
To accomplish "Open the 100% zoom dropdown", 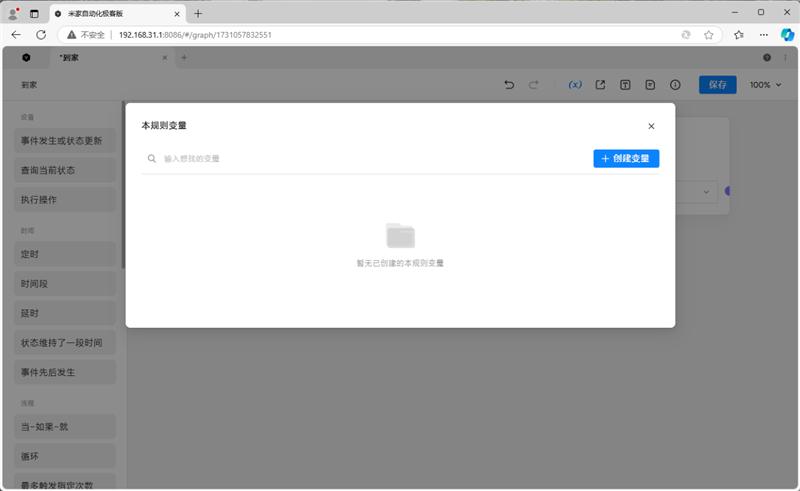I will (765, 85).
